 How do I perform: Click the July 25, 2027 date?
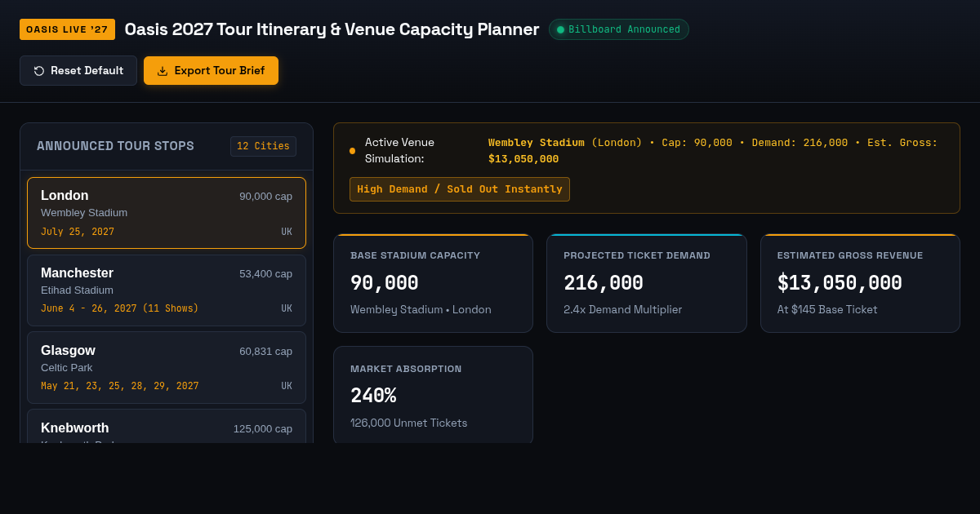pyautogui.click(x=78, y=232)
